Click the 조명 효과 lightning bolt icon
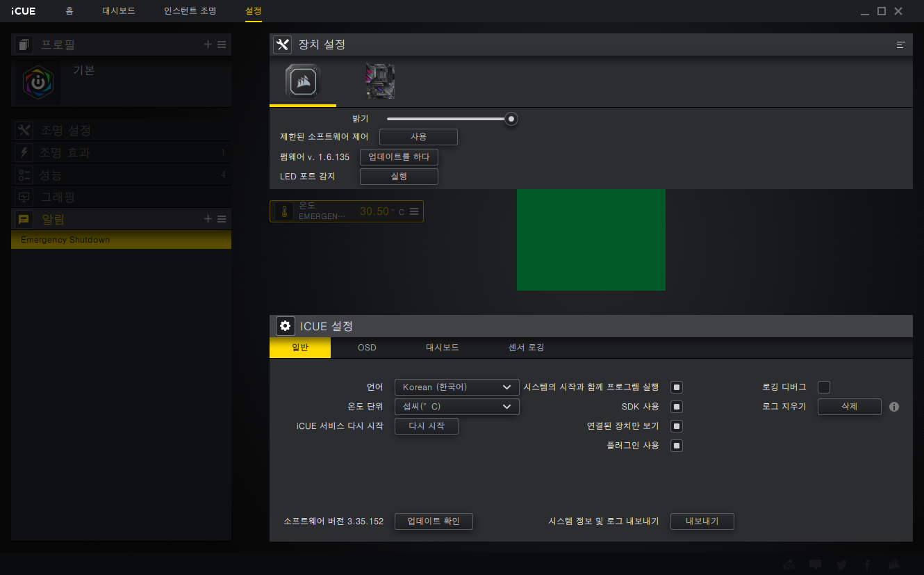This screenshot has height=575, width=924. tap(24, 152)
